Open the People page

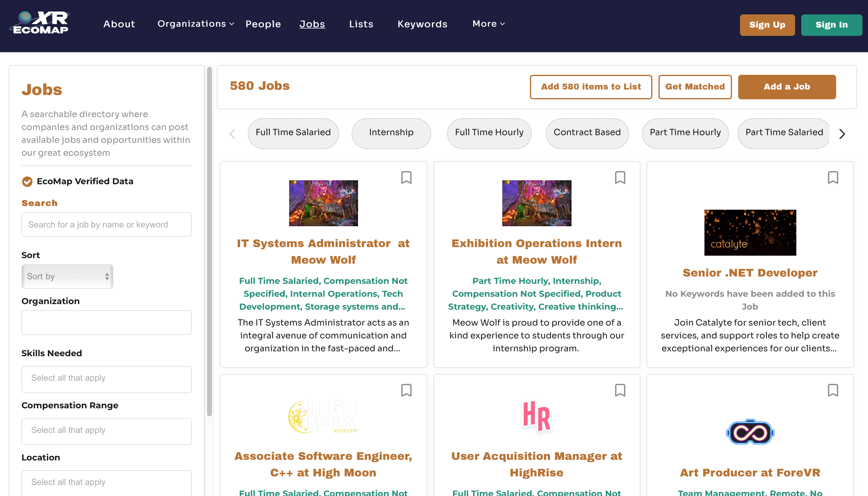[x=263, y=24]
